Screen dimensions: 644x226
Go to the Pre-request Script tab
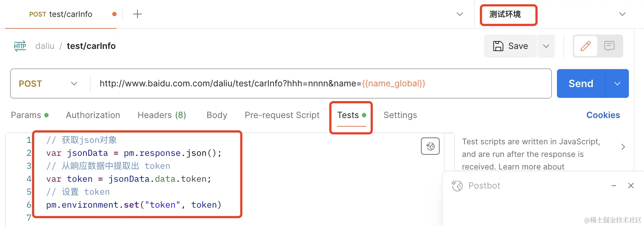282,115
